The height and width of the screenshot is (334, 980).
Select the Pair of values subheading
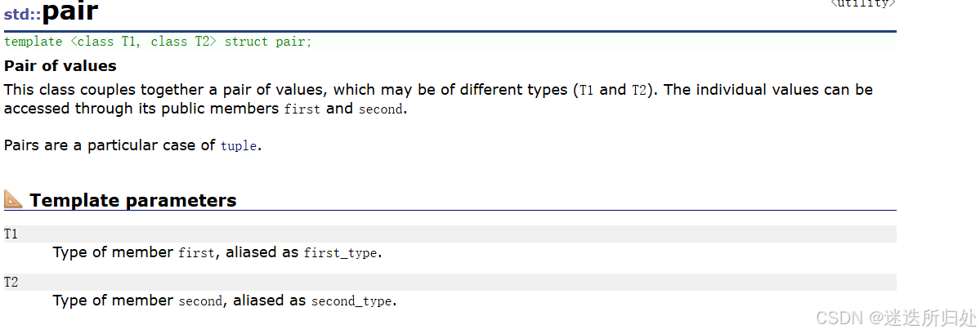(x=60, y=65)
